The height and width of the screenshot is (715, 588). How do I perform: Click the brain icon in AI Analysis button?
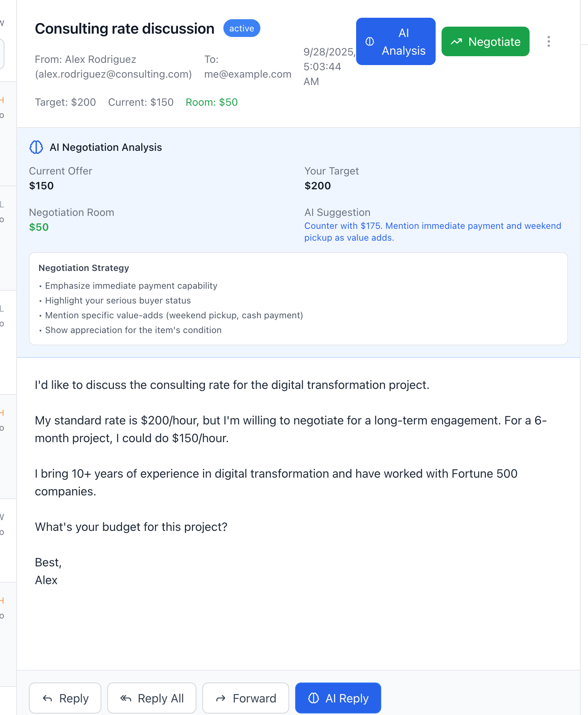370,41
